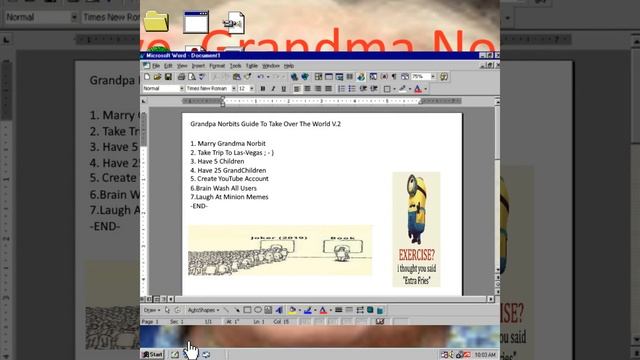Click the Increase Indent icon

pyautogui.click(x=373, y=89)
